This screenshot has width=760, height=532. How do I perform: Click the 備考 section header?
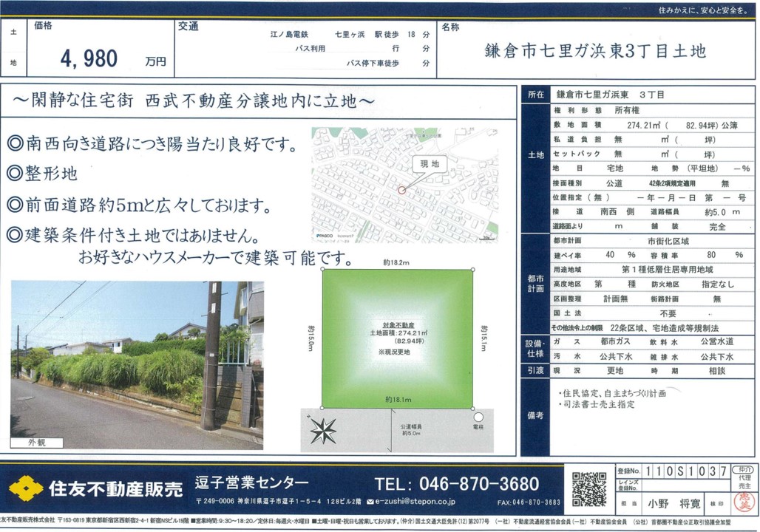[x=535, y=416]
